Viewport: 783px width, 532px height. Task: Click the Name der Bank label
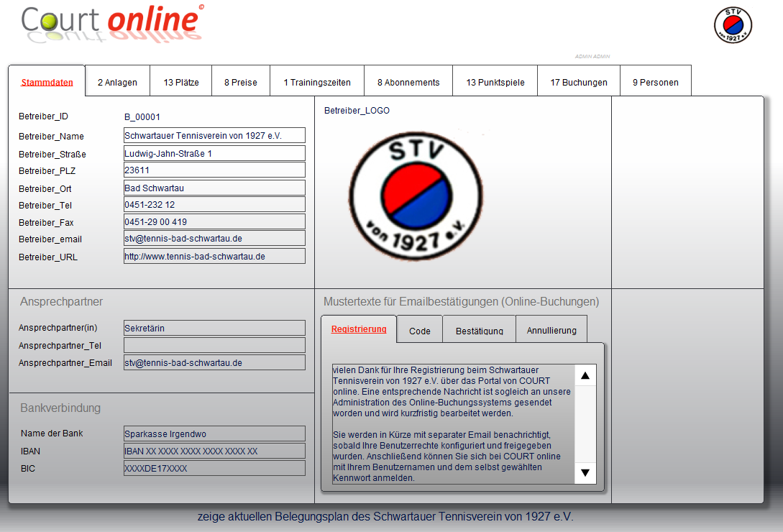tap(52, 433)
